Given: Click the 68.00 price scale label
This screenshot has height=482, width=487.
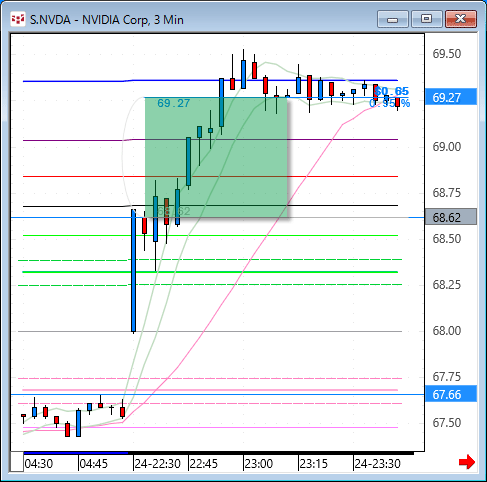Looking at the screenshot, I should 447,330.
